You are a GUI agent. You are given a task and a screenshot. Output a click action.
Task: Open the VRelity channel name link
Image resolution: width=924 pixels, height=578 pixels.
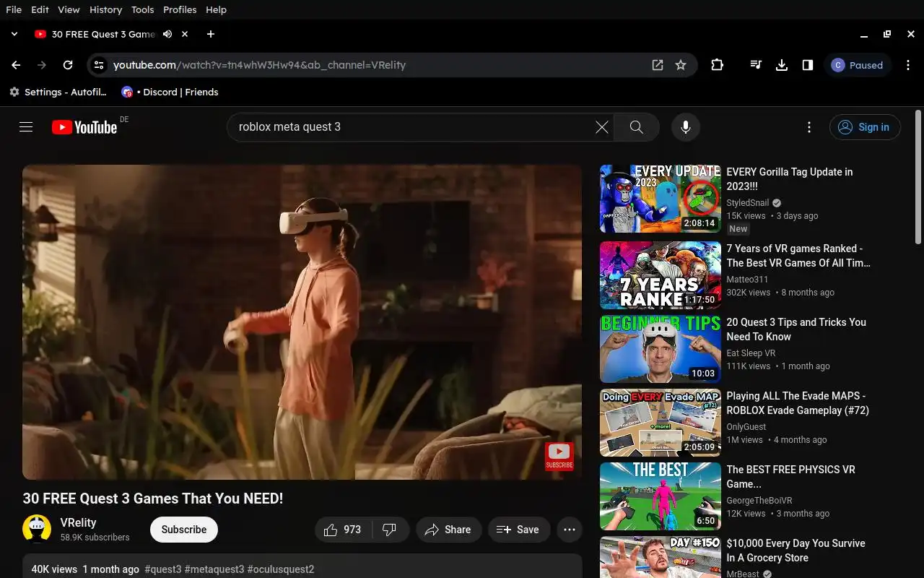click(x=78, y=522)
